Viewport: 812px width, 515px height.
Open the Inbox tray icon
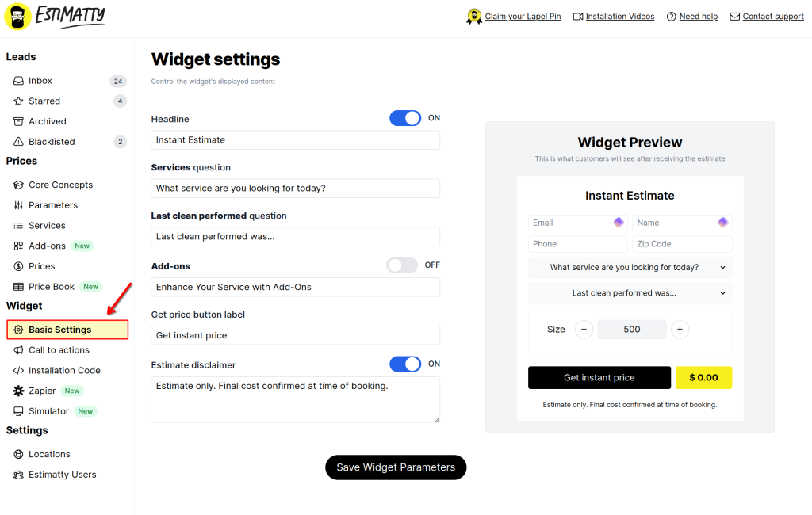click(19, 81)
